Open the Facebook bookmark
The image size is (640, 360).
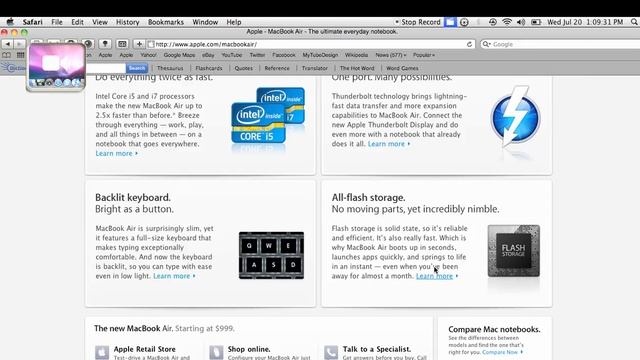pos(284,55)
